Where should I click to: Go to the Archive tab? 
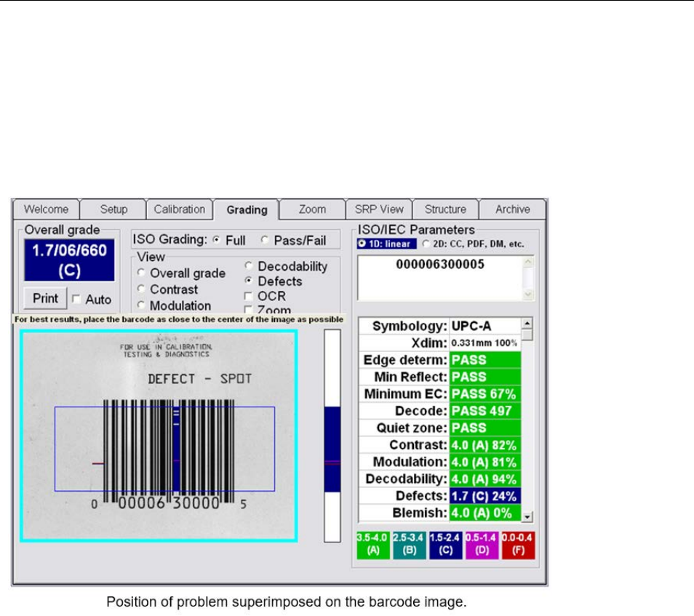[x=513, y=209]
